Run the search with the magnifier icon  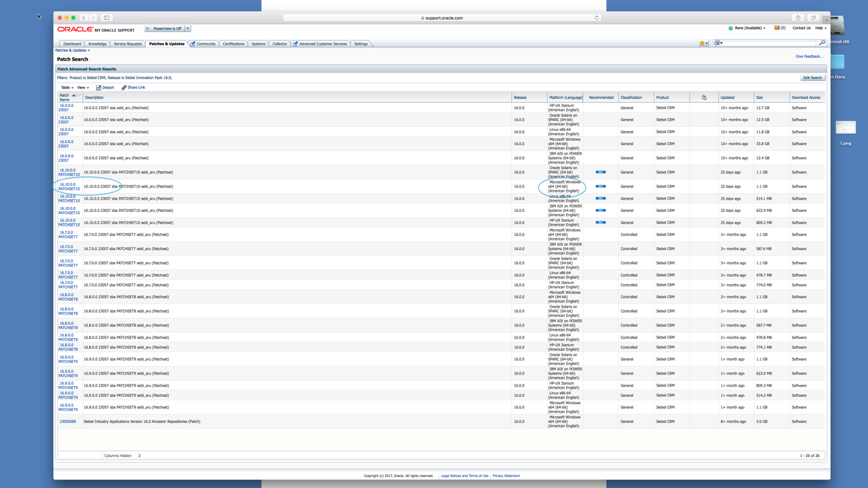[x=822, y=43]
